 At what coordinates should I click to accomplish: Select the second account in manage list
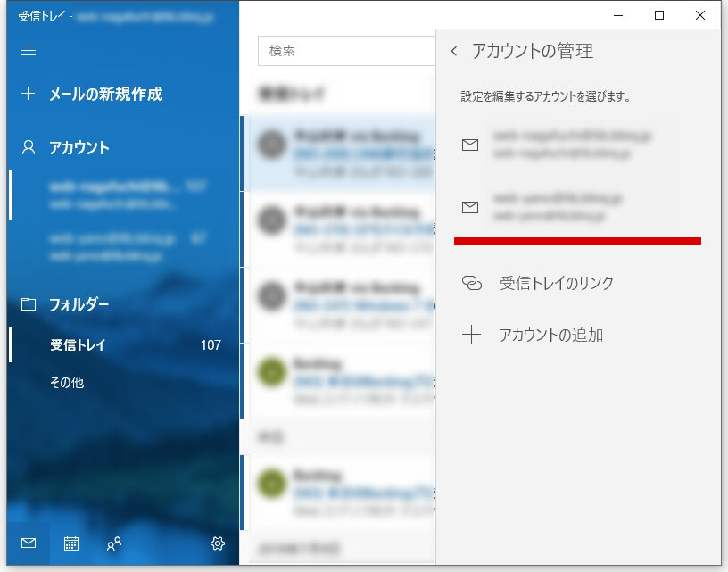pyautogui.click(x=578, y=207)
